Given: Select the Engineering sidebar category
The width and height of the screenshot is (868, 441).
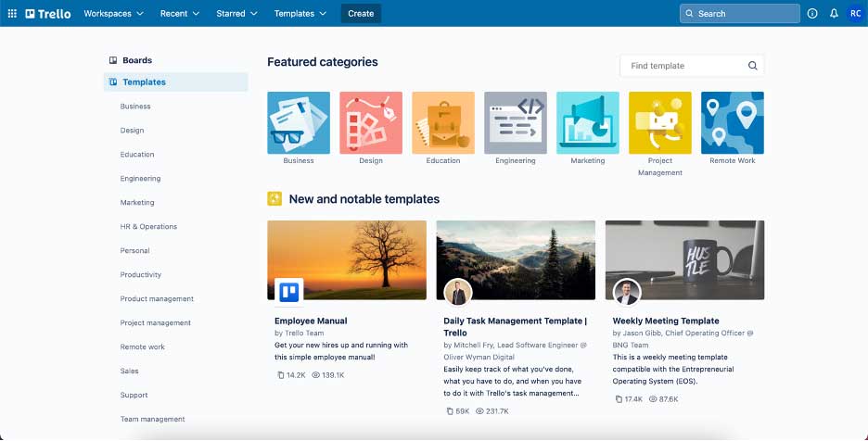Looking at the screenshot, I should click(x=141, y=178).
